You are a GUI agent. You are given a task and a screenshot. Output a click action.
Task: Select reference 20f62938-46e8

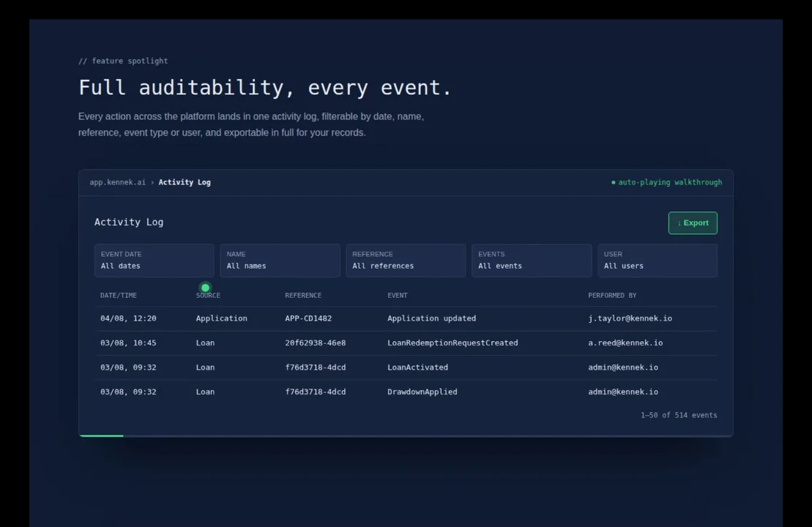click(316, 343)
